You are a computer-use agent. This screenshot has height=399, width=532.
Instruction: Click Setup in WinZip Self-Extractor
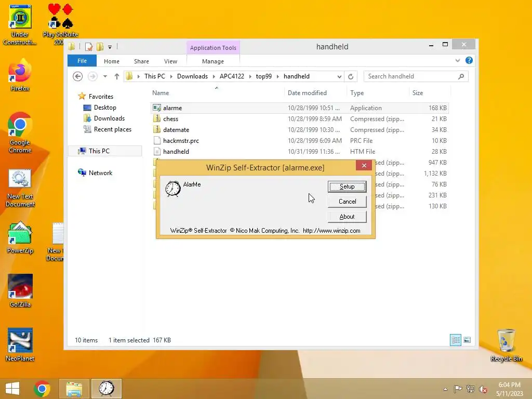[x=347, y=187]
